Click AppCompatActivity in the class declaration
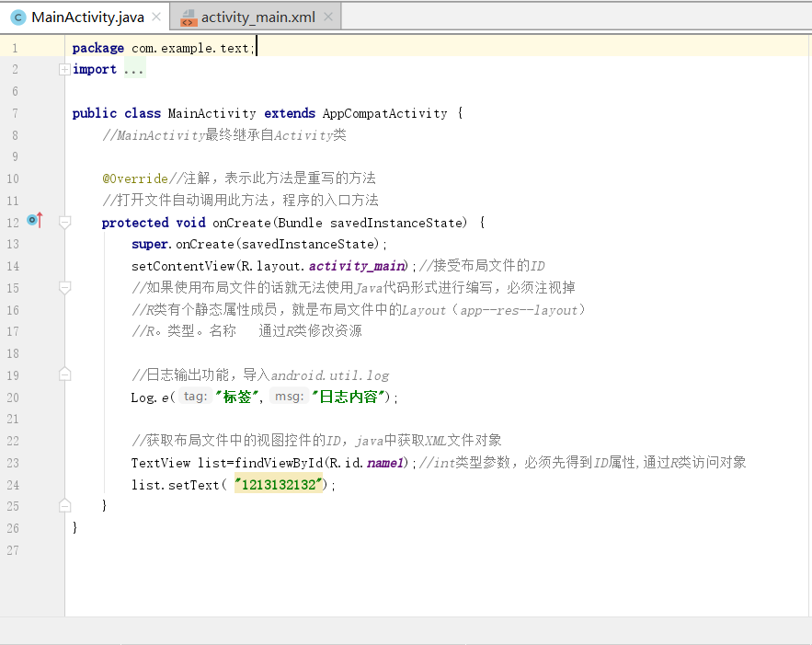 pos(384,113)
